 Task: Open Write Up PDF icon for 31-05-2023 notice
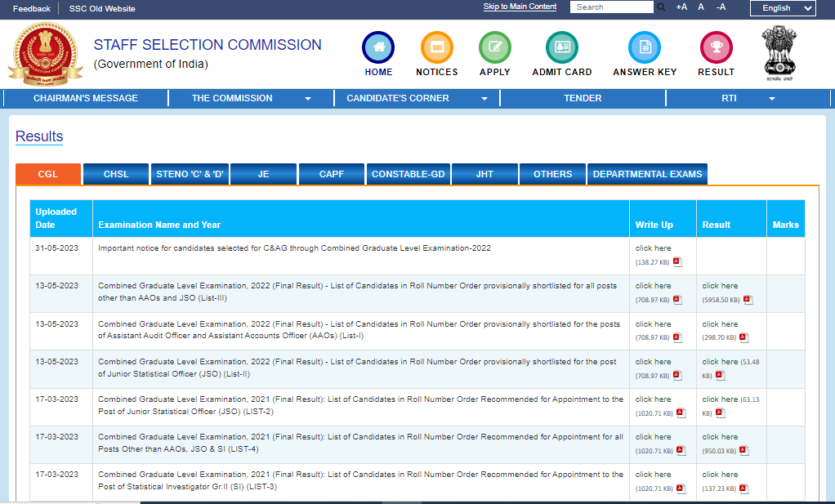(677, 261)
